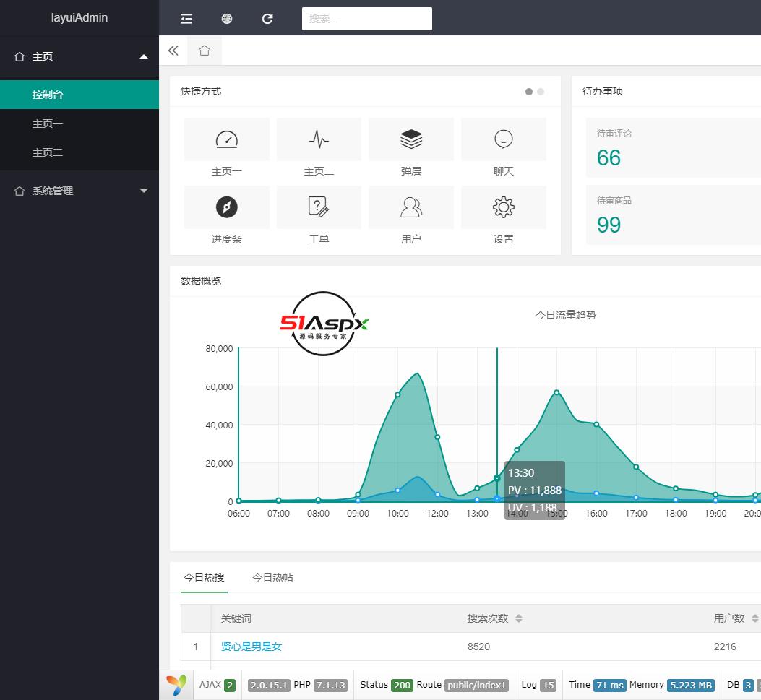Screen dimensions: 761x700
Task: Click the home icon next to 主页 in sidebar
Action: (x=20, y=57)
